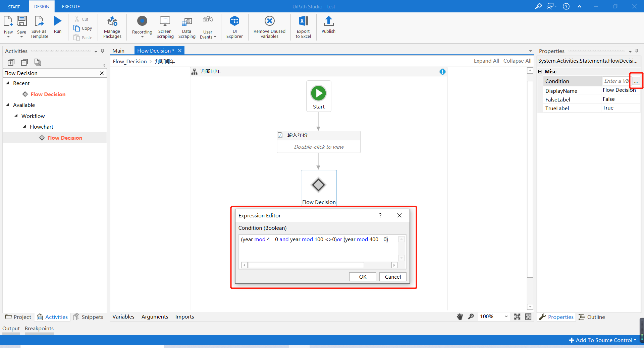Pin the Activities panel
Screen dimensions: 644x348
click(x=102, y=51)
